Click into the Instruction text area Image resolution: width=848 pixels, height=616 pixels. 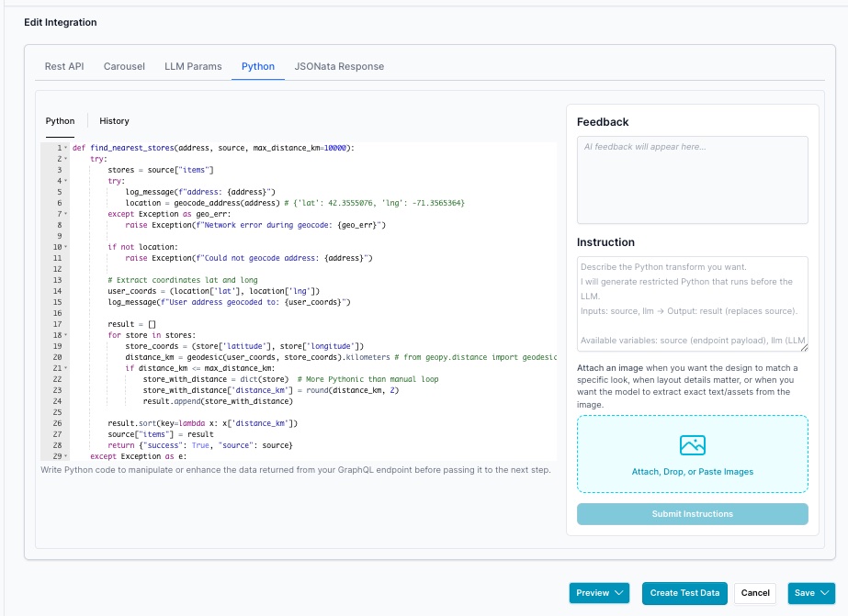tap(692, 303)
